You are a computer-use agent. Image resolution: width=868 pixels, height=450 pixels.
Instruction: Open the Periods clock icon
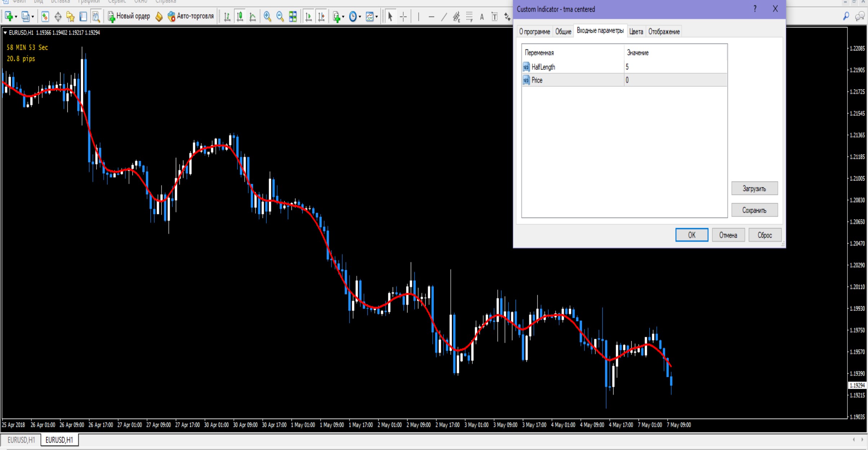353,17
